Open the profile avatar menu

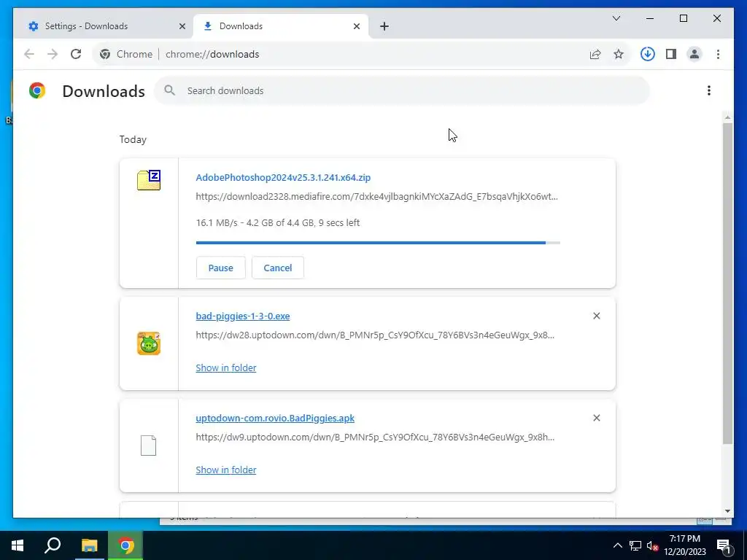point(694,54)
